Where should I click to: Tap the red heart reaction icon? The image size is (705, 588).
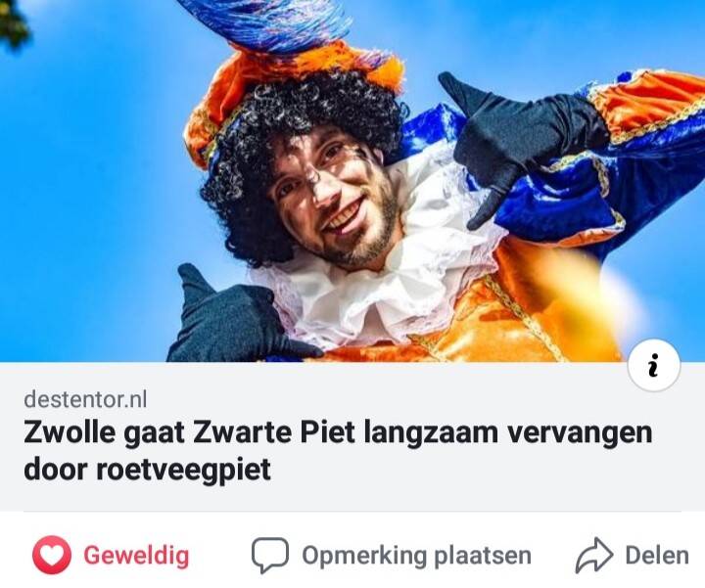pyautogui.click(x=52, y=555)
